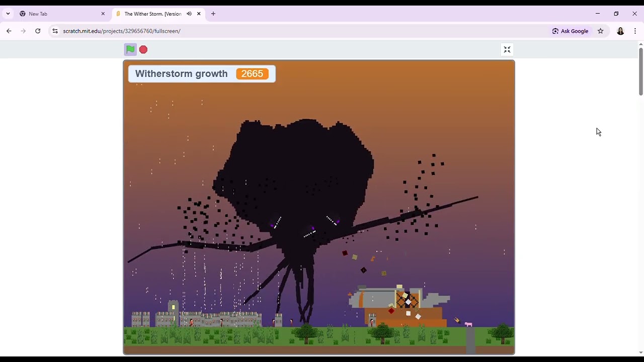
Task: Mute the audio icon on Wither Storm tab
Action: [x=189, y=14]
